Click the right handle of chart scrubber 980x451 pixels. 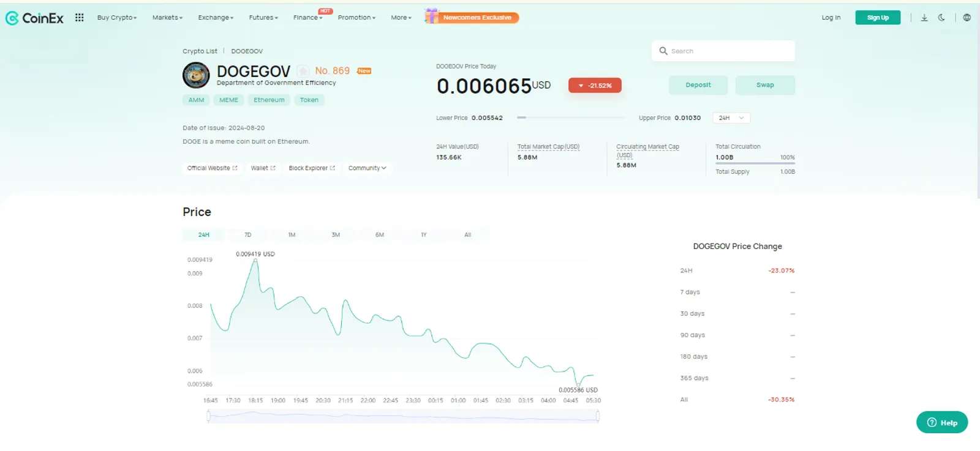click(598, 417)
